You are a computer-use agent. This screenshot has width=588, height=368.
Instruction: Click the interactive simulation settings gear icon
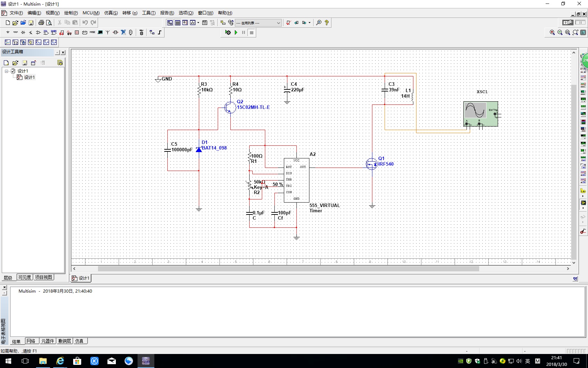(x=228, y=33)
